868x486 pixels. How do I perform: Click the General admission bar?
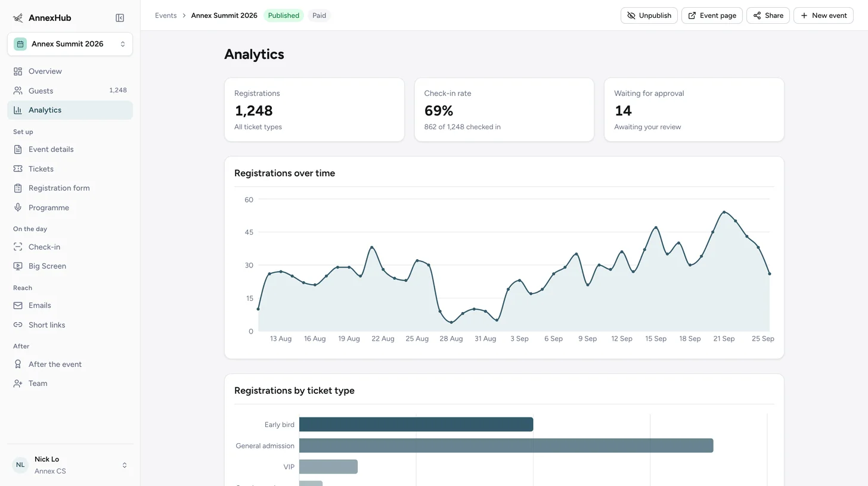[506, 445]
